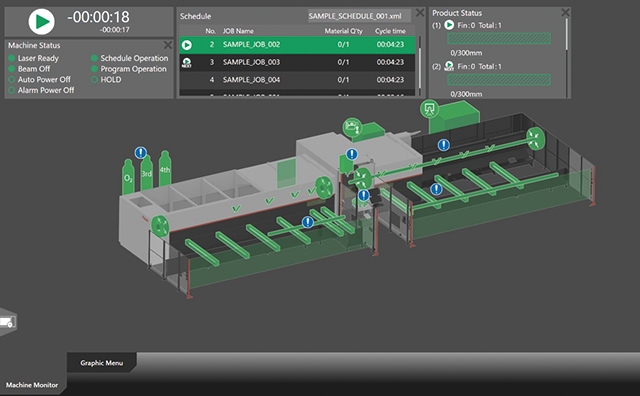Switch to the Graphic Menu tab
Image resolution: width=640 pixels, height=396 pixels.
tap(102, 363)
